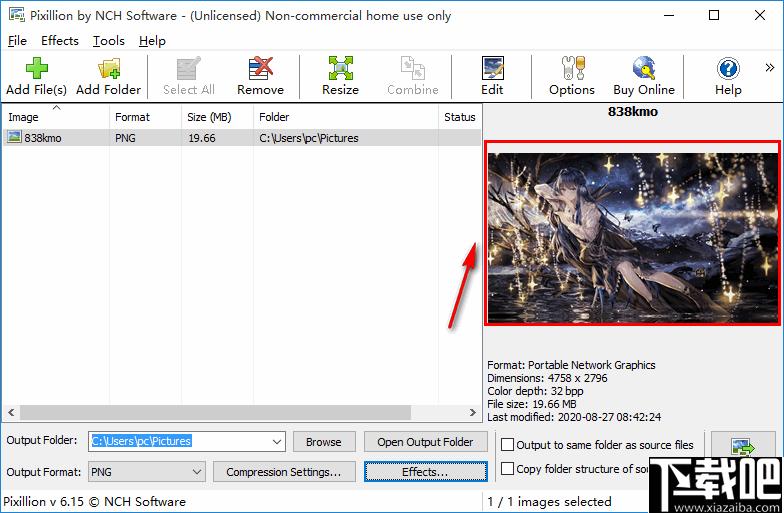Sort by the Format column header

point(145,117)
